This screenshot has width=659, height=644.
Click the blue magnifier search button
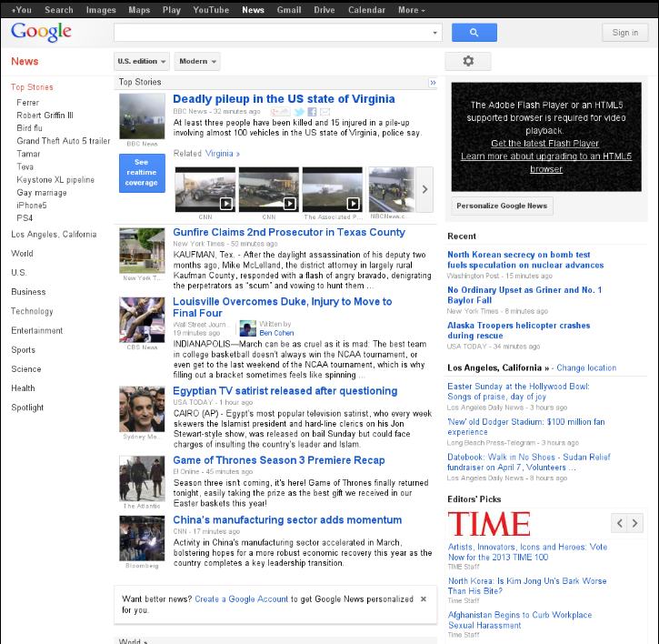coord(474,33)
